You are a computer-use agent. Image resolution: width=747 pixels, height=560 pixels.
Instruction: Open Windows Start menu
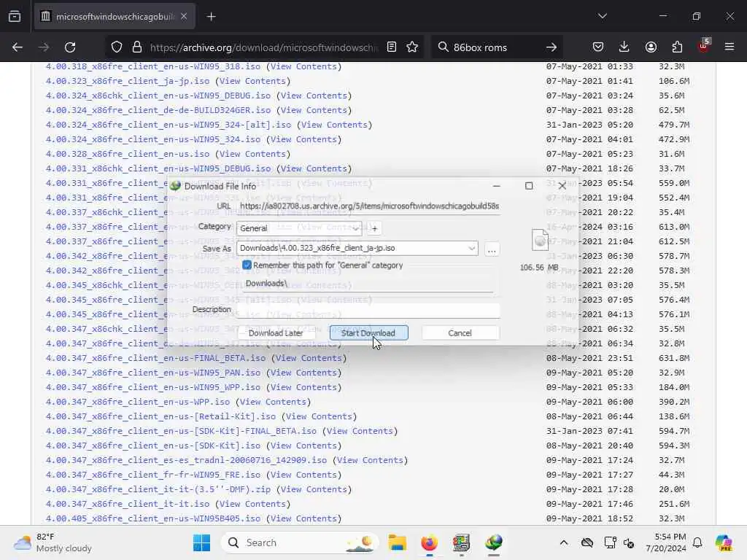tap(201, 542)
